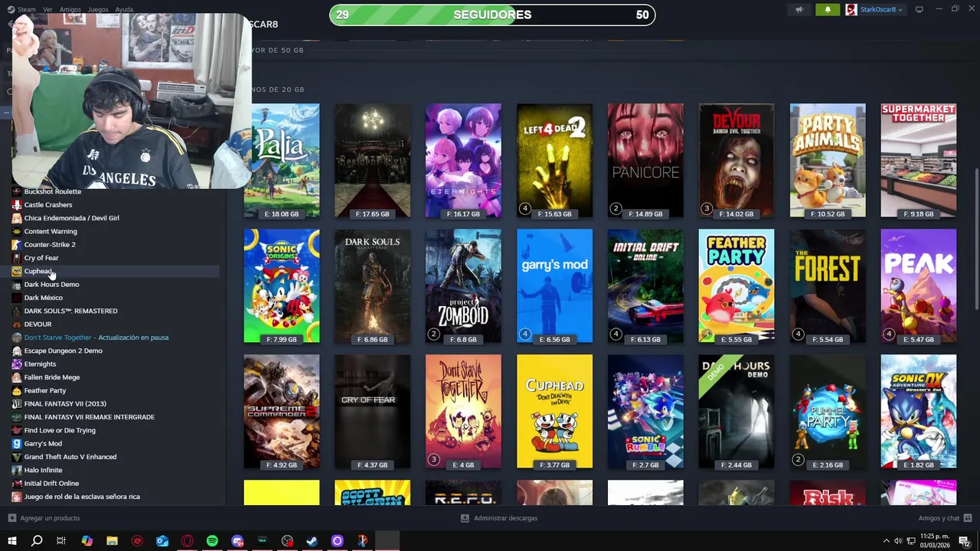
Task: Select Grand Theft Auto V Enhanced
Action: [x=70, y=457]
